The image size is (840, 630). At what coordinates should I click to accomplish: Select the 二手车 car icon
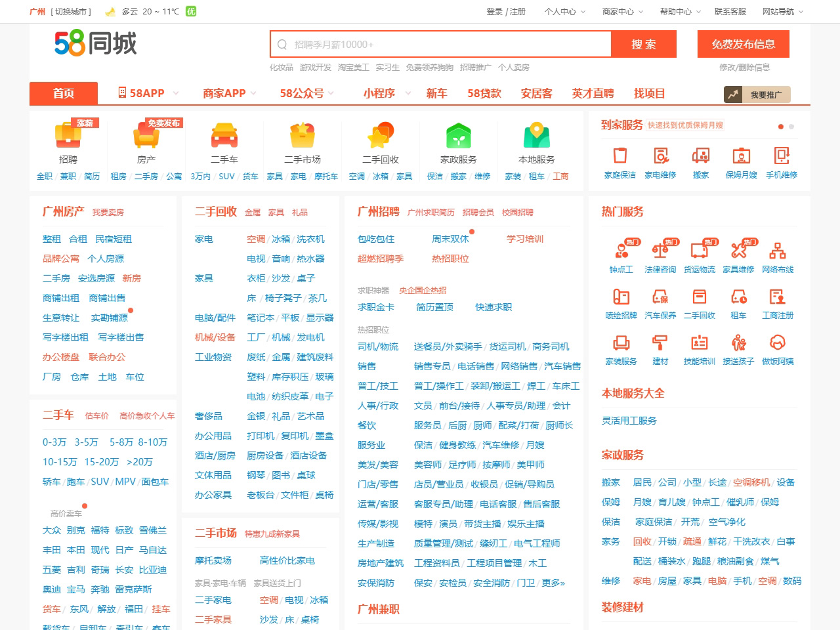[224, 136]
